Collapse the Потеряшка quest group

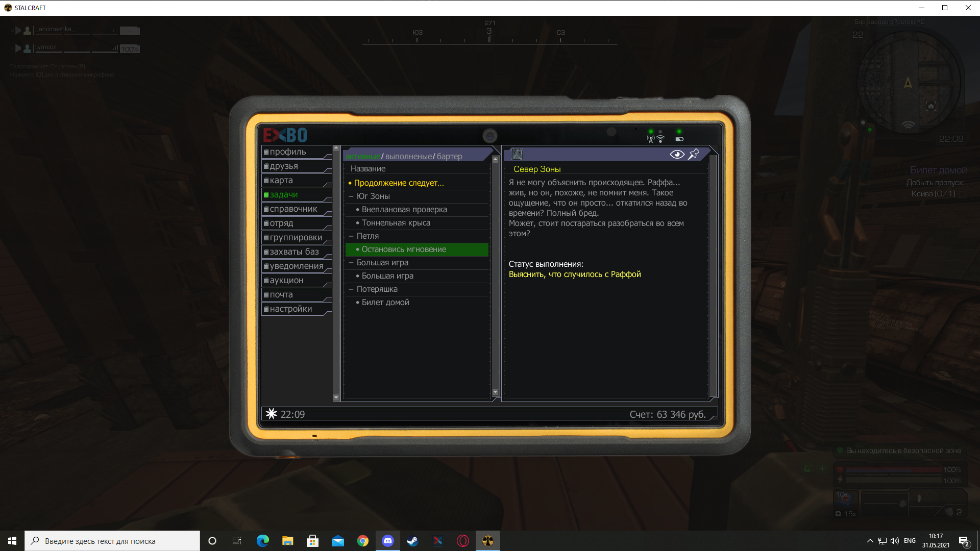[351, 289]
